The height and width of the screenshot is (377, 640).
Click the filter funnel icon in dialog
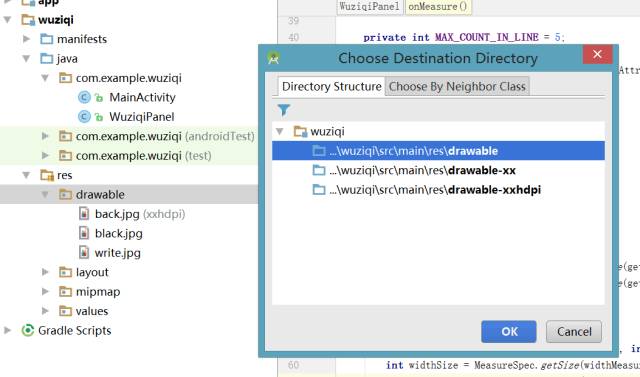(284, 110)
